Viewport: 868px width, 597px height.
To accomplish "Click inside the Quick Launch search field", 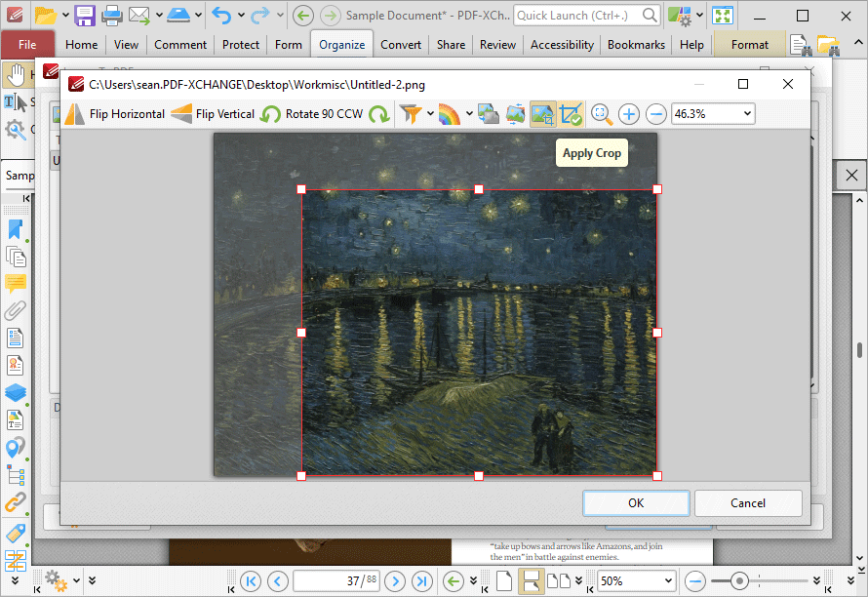I will click(578, 16).
